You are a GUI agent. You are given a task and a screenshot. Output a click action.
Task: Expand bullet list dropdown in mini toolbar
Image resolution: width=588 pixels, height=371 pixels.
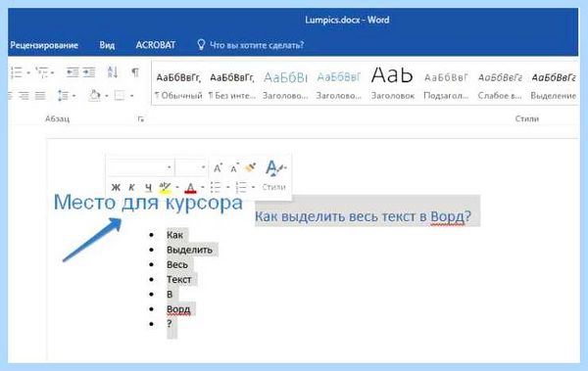tap(228, 187)
